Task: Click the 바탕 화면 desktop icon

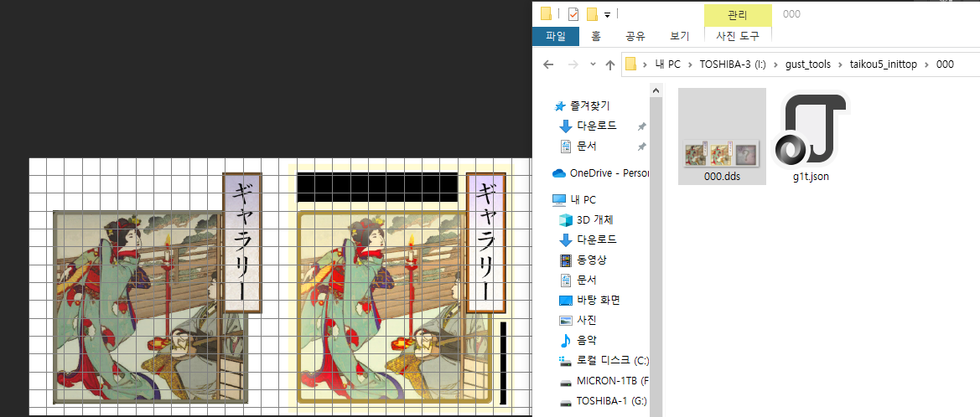Action: [566, 301]
